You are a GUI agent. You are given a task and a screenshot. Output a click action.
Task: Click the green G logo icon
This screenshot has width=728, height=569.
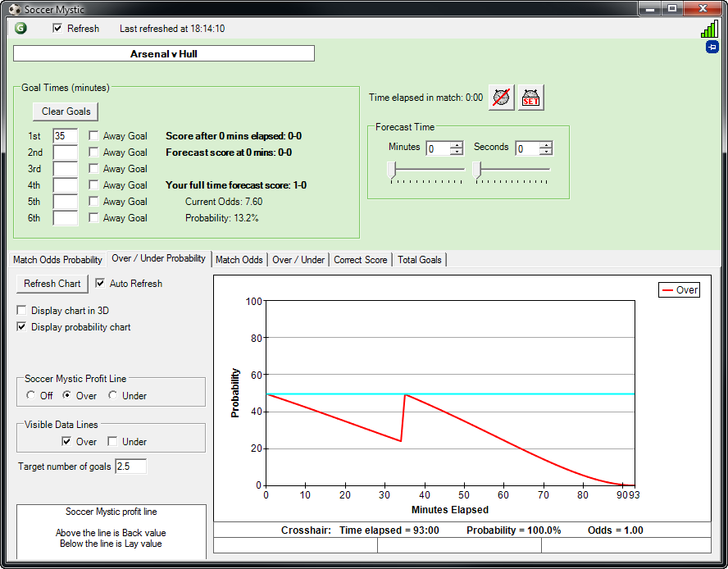20,29
